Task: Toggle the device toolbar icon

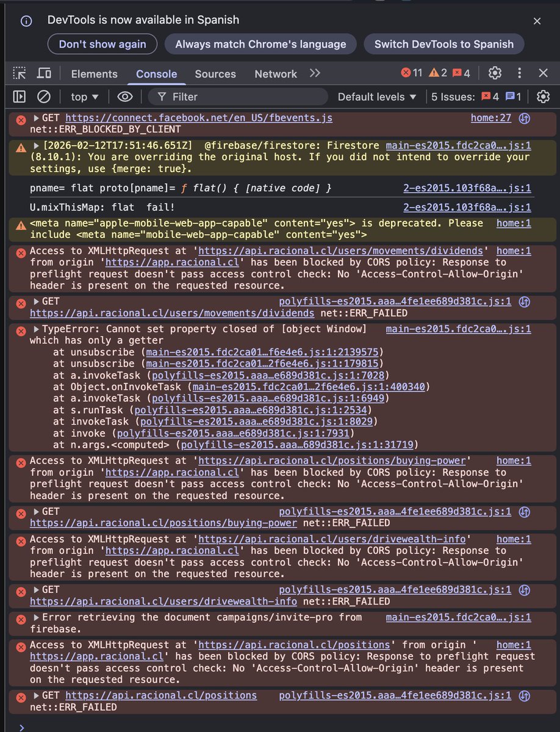Action: pos(44,74)
